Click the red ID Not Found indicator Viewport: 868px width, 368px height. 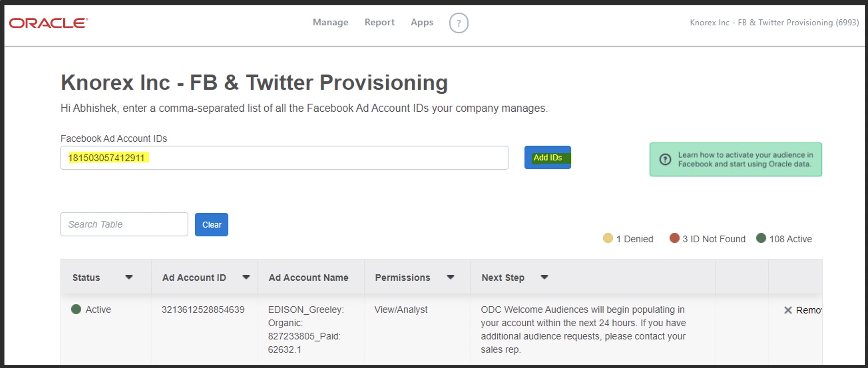(674, 238)
